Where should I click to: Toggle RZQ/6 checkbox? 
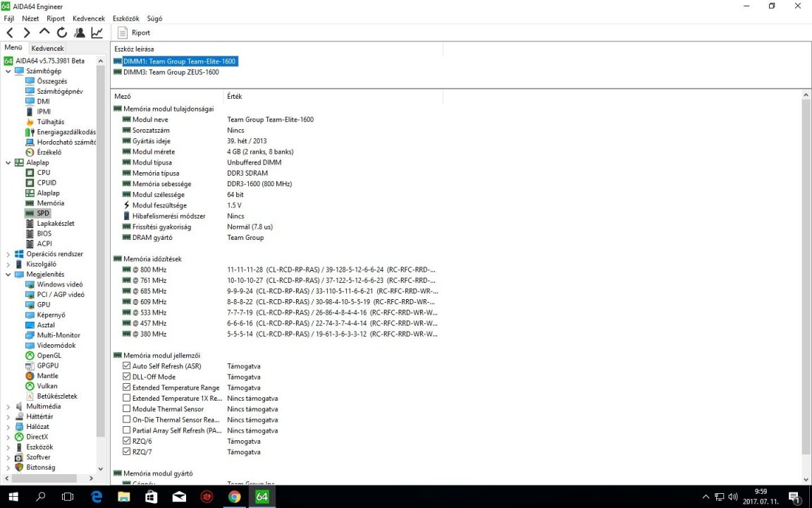coord(126,441)
